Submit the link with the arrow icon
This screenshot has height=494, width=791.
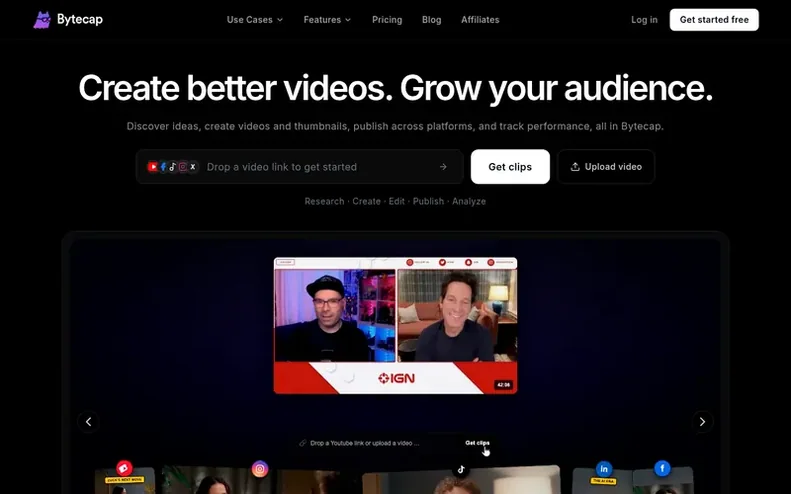(x=443, y=167)
